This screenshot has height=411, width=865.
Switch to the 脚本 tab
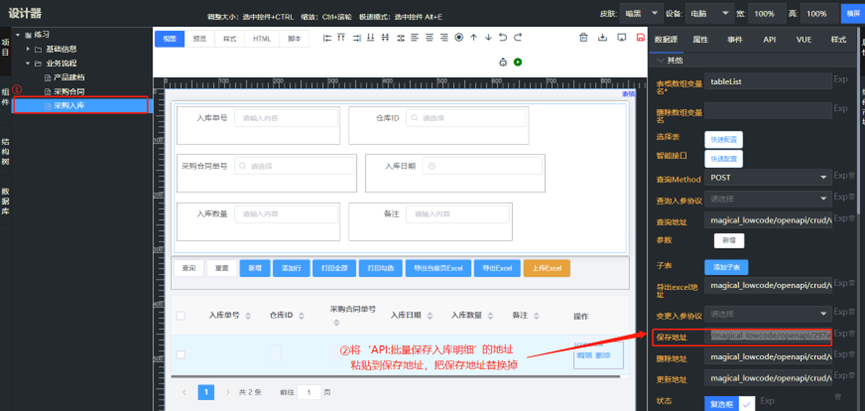pyautogui.click(x=294, y=39)
